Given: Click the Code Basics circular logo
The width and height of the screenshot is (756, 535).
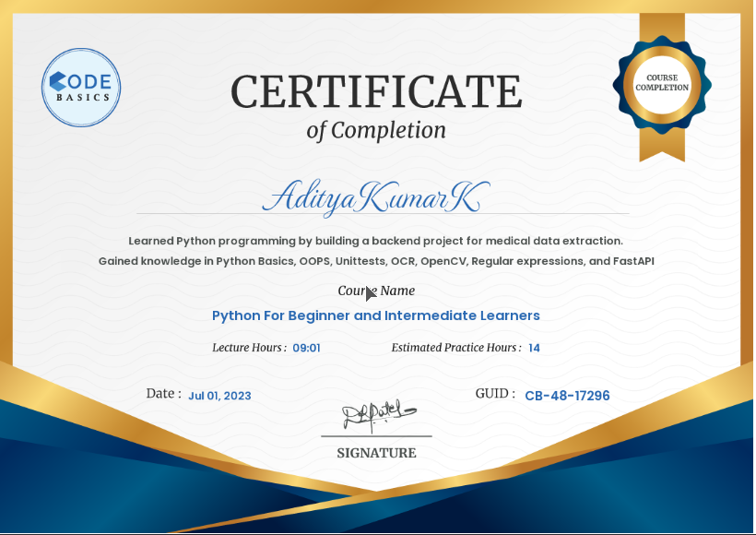Looking at the screenshot, I should click(x=82, y=87).
